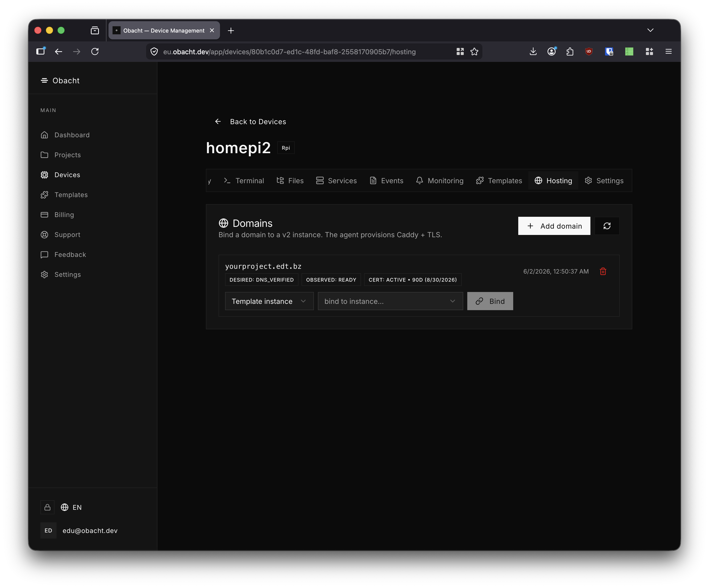709x588 pixels.
Task: Open the Billing page
Action: coord(57,215)
